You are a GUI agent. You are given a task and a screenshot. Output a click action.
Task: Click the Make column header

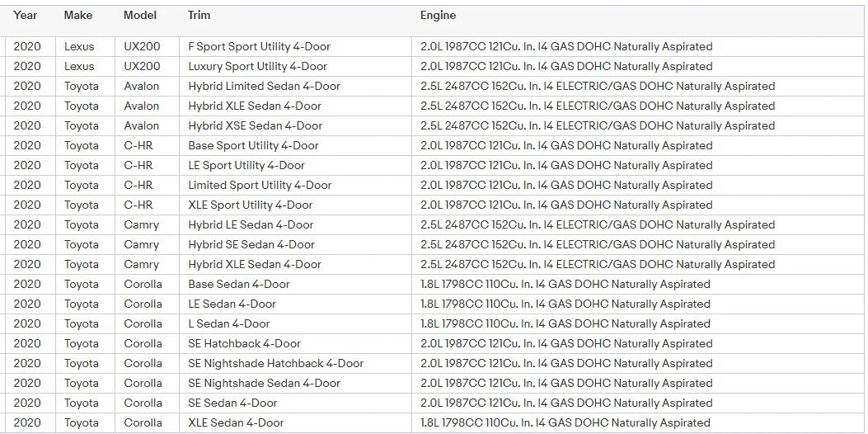tap(78, 16)
